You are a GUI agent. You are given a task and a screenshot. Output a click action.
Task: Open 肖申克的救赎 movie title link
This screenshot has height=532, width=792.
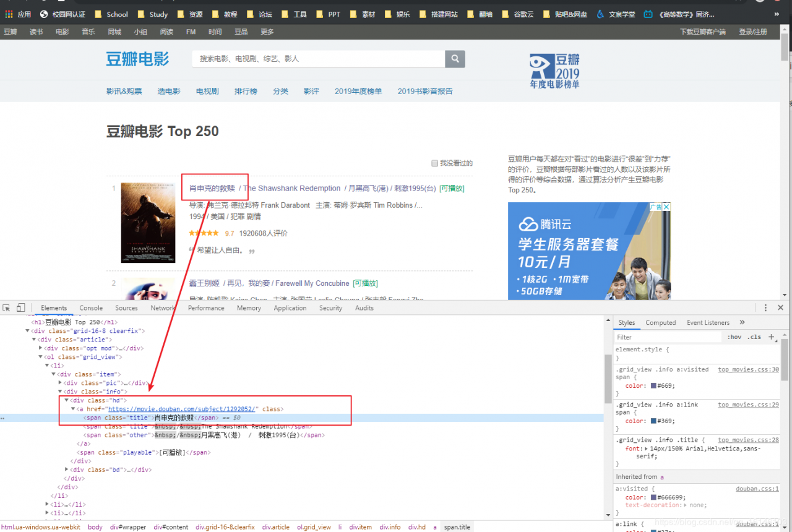[212, 188]
